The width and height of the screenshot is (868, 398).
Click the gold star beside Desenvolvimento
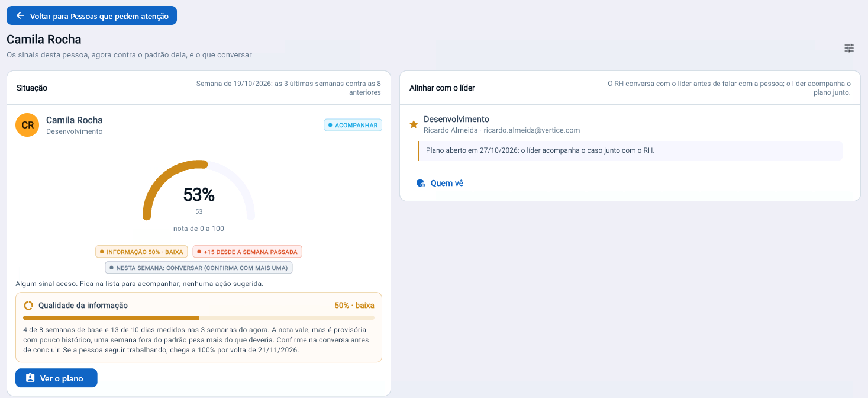(414, 124)
